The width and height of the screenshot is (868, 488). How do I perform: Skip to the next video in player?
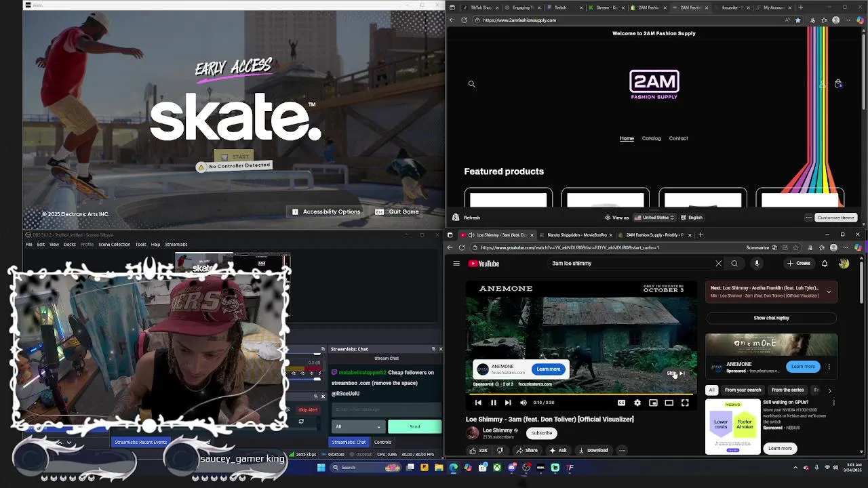tap(508, 403)
